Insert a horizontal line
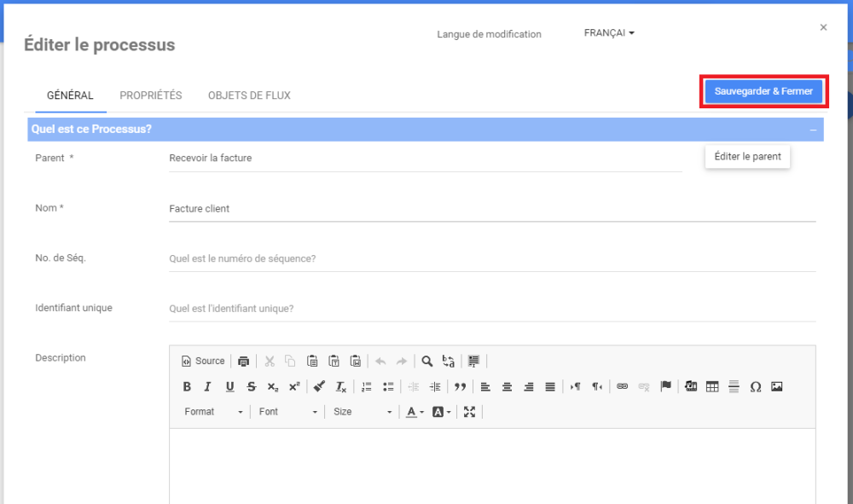853x504 pixels. tap(734, 386)
